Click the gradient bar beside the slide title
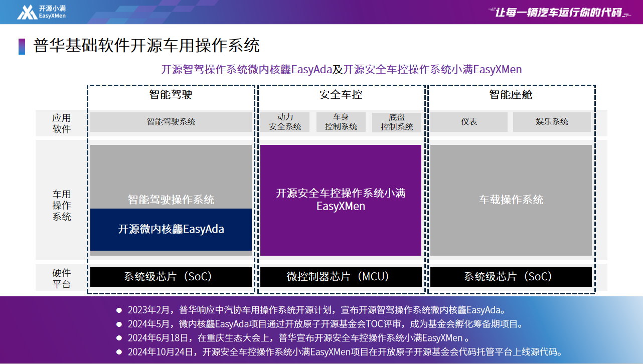Screen dimensions: 643x364 pyautogui.click(x=22, y=46)
